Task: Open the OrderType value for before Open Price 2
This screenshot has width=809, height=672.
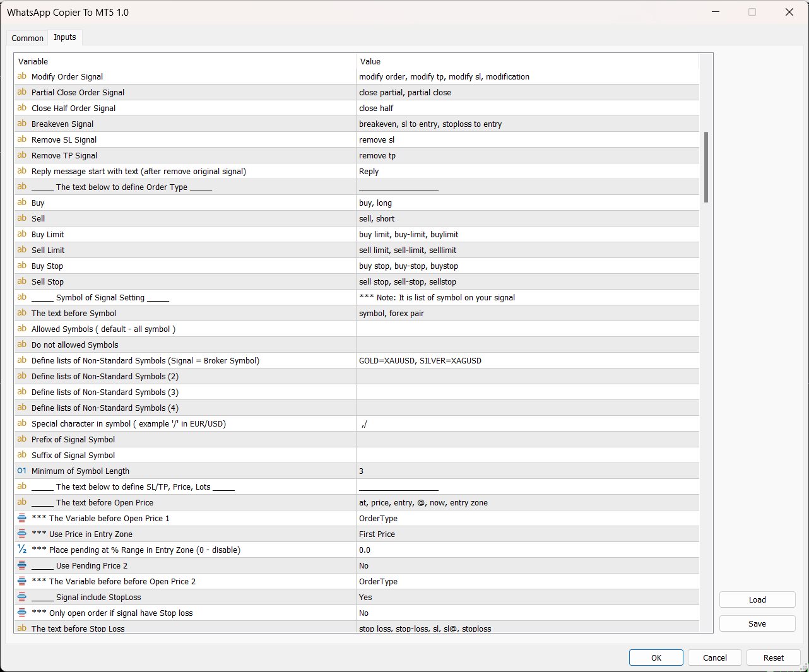Action: pos(528,581)
